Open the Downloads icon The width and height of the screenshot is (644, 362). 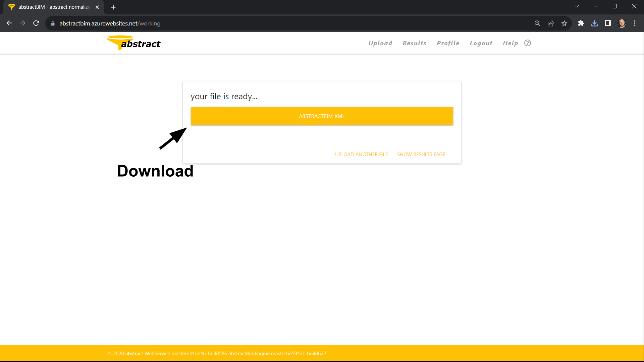(x=594, y=23)
